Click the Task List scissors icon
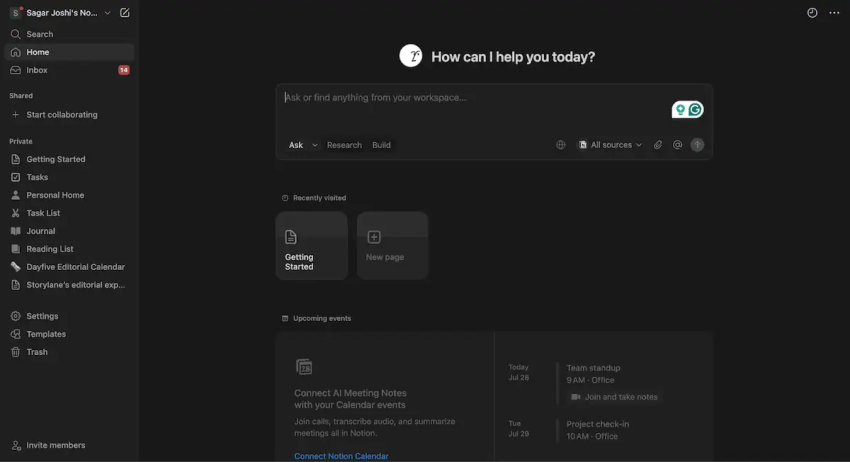The image size is (850, 462). (x=16, y=213)
